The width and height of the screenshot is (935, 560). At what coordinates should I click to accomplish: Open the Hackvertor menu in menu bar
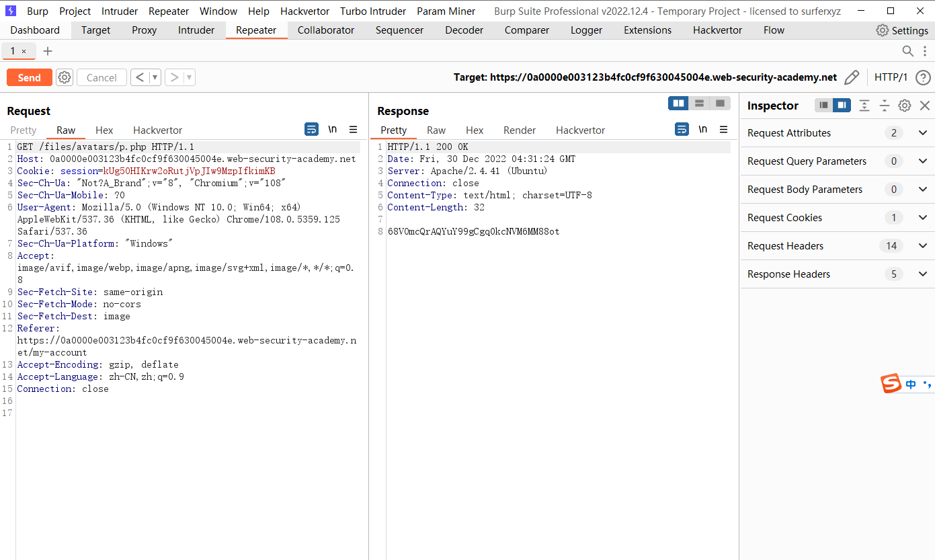click(304, 11)
